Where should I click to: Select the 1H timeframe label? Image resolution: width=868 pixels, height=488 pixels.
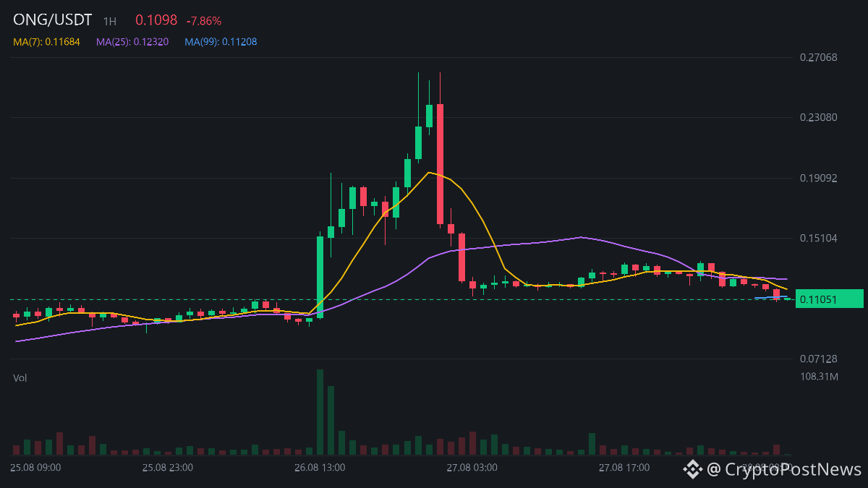110,21
